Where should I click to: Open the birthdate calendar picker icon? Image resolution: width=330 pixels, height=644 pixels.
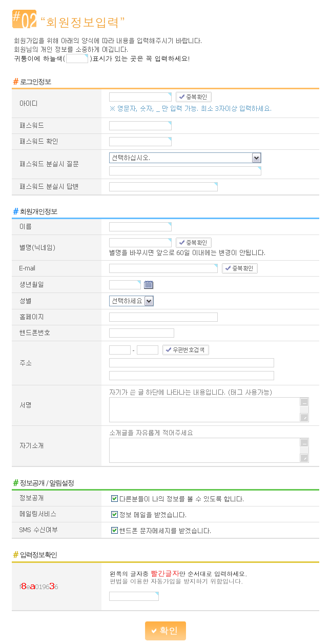pos(149,285)
